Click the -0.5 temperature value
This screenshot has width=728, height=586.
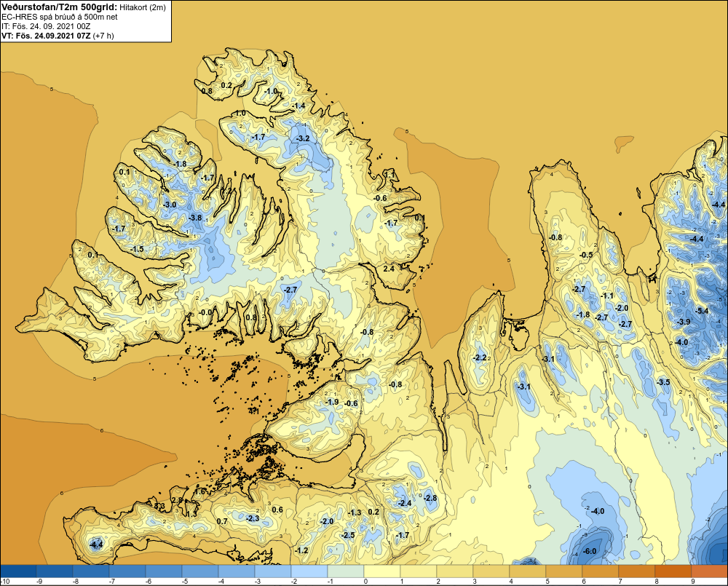[586, 255]
